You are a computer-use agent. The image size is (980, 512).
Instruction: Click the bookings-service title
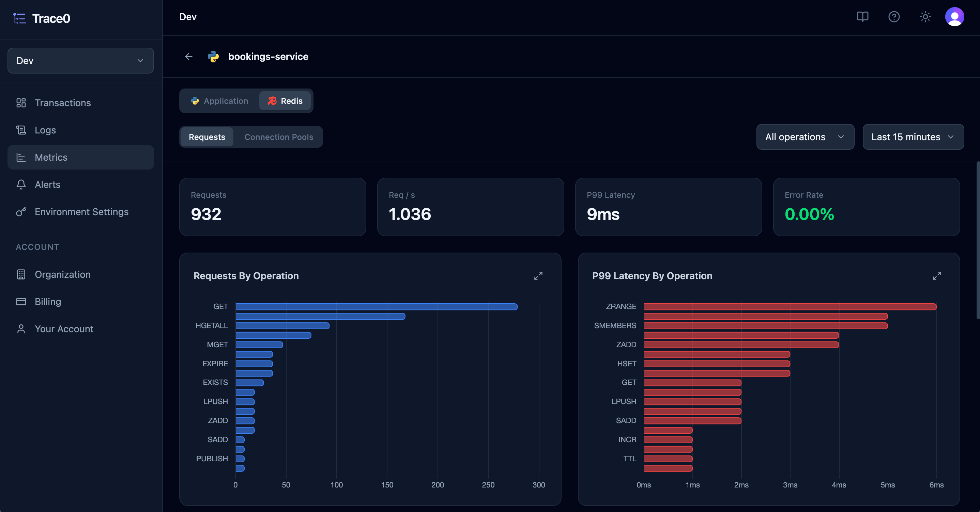pos(268,57)
